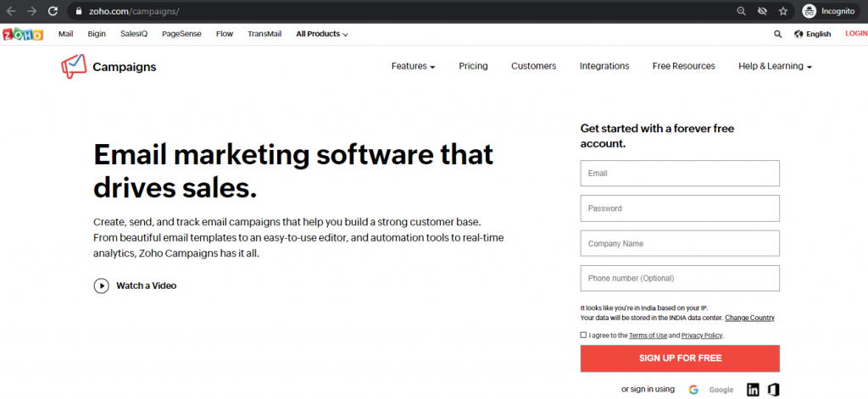Bookmark this page with star icon
868x399 pixels.
tap(782, 11)
